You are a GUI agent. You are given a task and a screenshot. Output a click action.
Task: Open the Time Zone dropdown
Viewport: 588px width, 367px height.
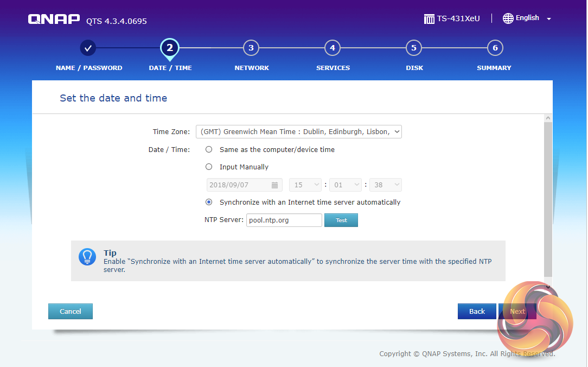pyautogui.click(x=298, y=132)
